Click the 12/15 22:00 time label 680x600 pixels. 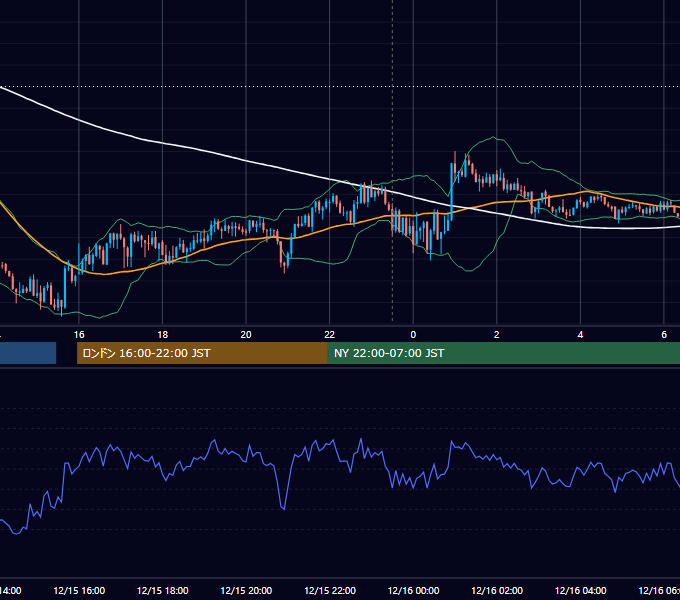coord(330,591)
